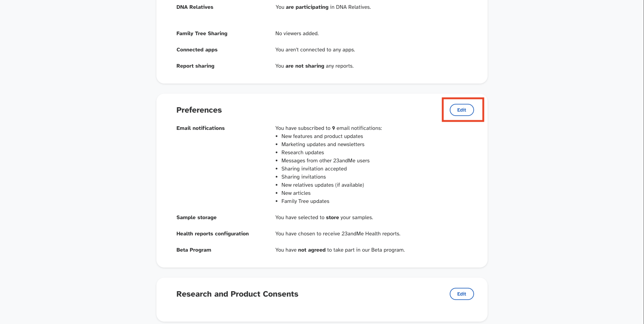Click 'New relatives updates (if available)' item

coord(322,185)
